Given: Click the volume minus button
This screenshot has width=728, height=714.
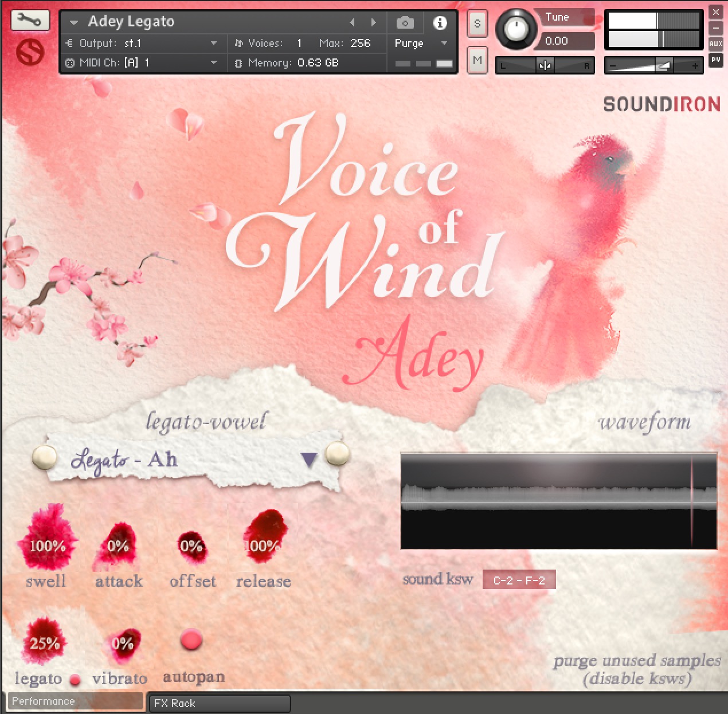Looking at the screenshot, I should (x=613, y=66).
